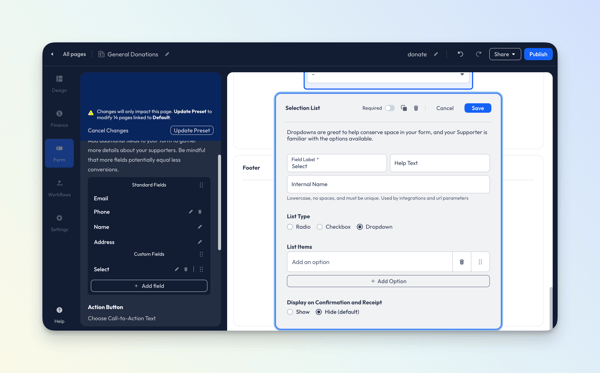Grab the Standard Fields drag handle
600x373 pixels.
click(201, 185)
